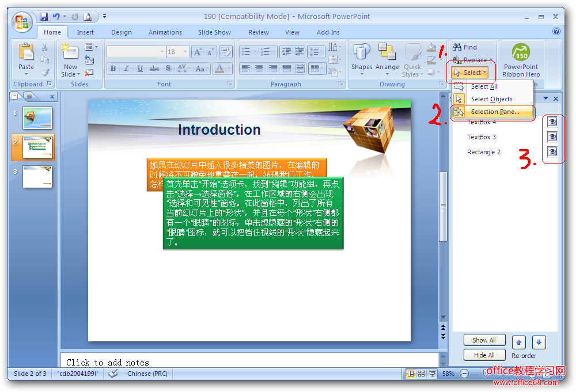Insert a New Slide
Viewport: 576px width, 392px height.
(x=70, y=58)
